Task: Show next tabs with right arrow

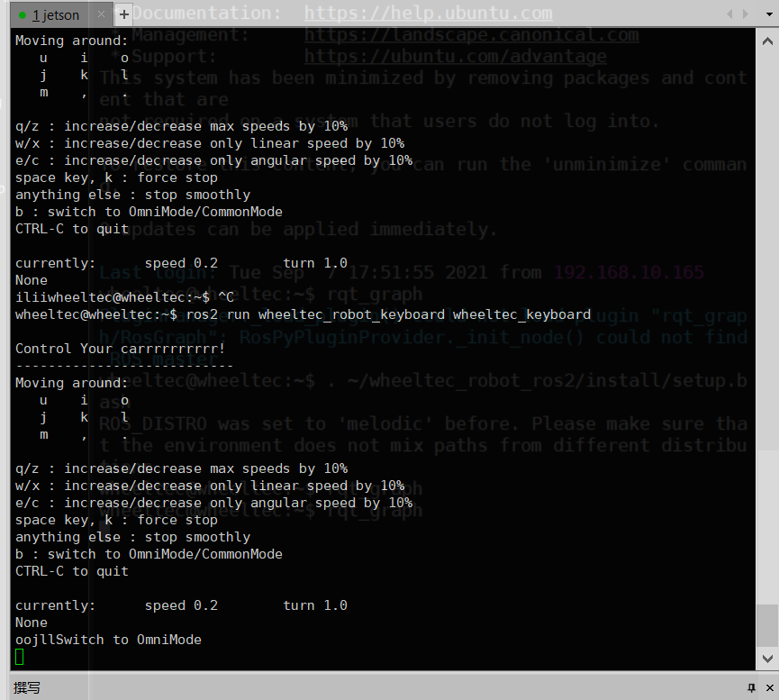Action: 745,14
